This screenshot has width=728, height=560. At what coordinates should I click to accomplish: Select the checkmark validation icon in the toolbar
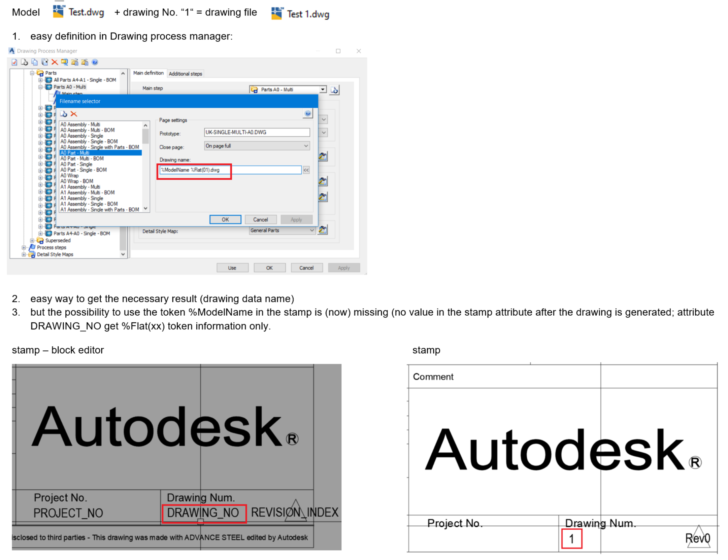tap(14, 62)
